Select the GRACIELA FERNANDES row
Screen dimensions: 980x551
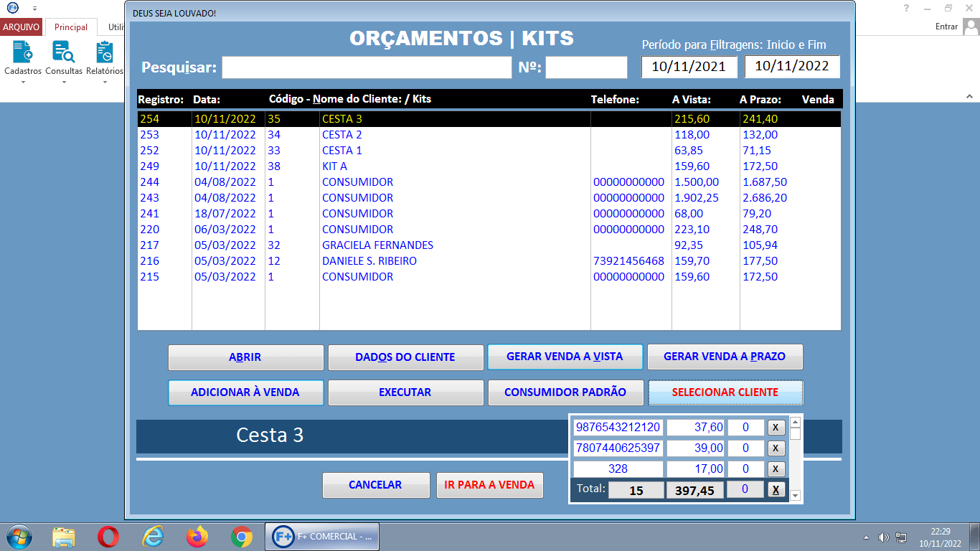(x=489, y=245)
